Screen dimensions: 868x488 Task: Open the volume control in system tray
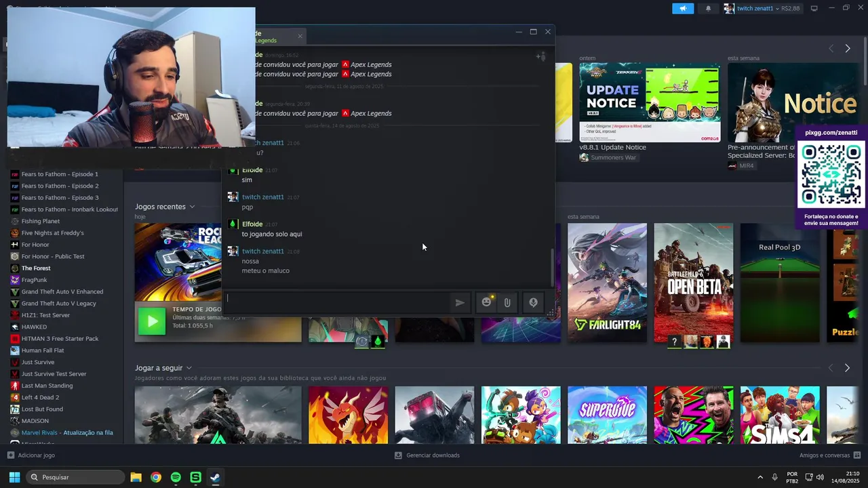(x=821, y=477)
